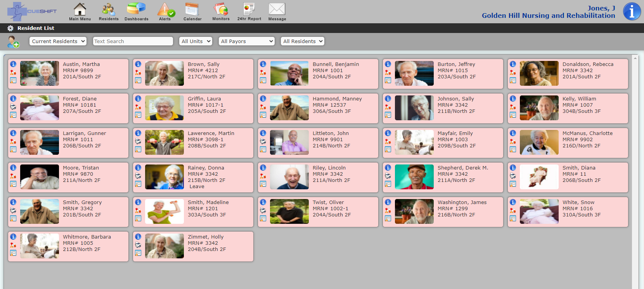Viewport: 644px width, 289px height.
Task: Open the All Residents filter dropdown
Action: click(303, 41)
